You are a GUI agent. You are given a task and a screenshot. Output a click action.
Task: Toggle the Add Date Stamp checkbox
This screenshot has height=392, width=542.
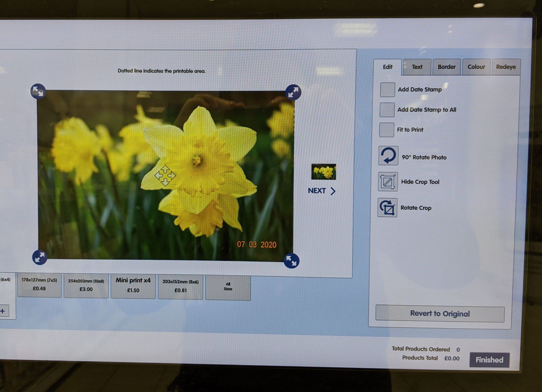tap(386, 89)
